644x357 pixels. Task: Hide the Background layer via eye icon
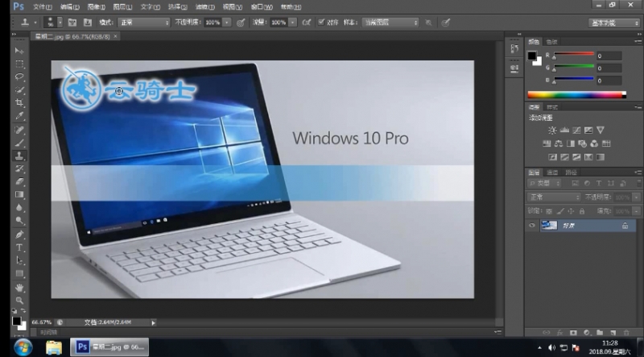click(532, 226)
